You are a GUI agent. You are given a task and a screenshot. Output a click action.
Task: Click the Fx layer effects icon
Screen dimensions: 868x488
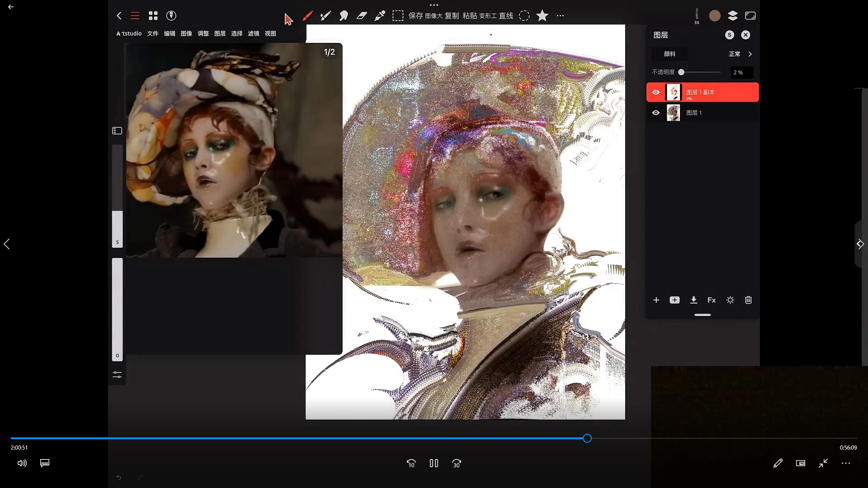pos(712,300)
